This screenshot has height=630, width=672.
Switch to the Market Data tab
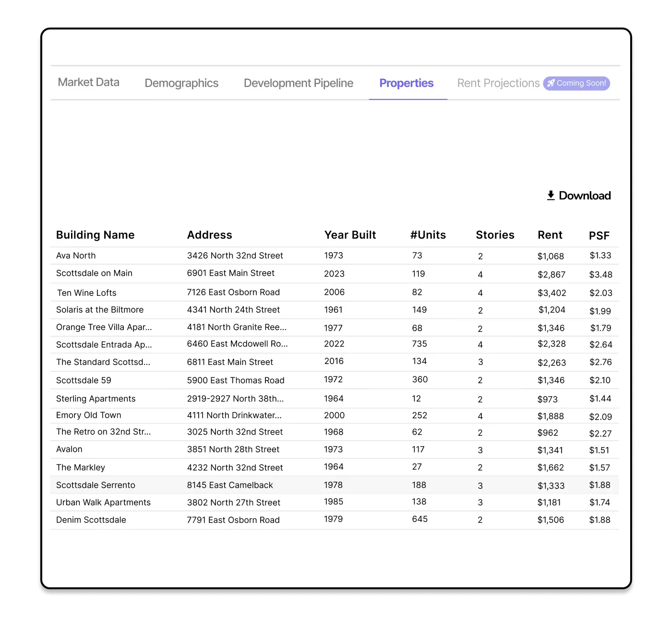(89, 83)
